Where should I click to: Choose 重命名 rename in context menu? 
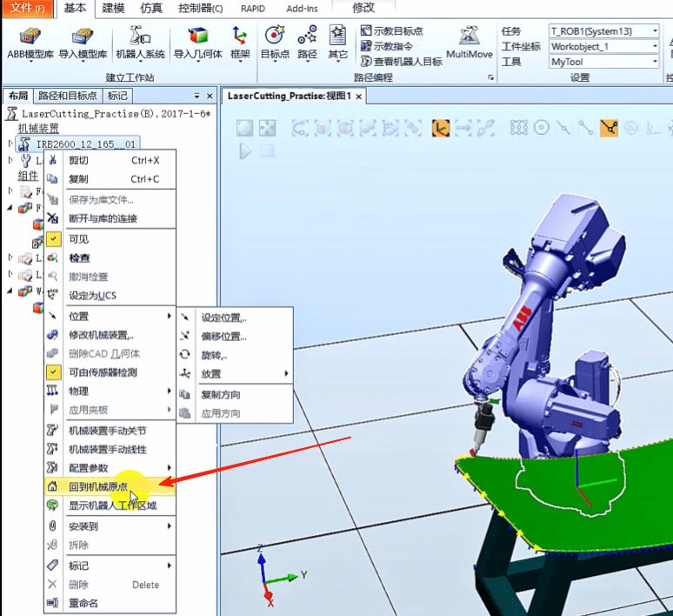[x=110, y=603]
